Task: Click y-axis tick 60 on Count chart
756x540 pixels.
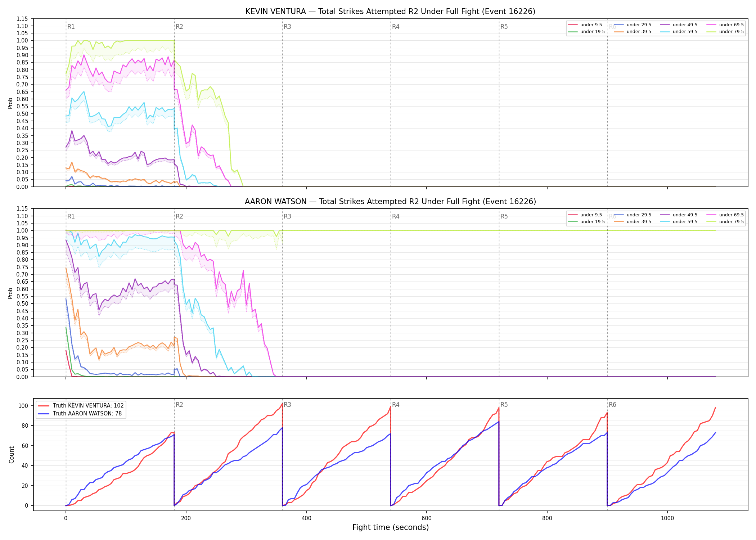Action: click(25, 446)
